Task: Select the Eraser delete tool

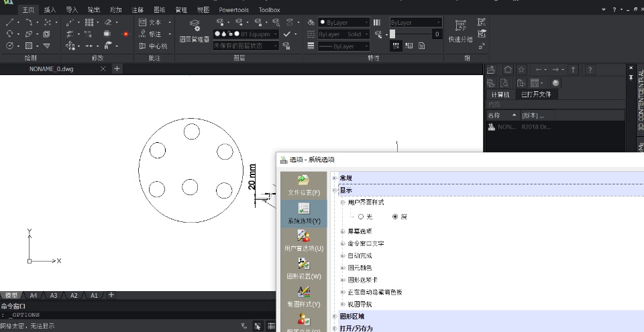Action: click(108, 22)
